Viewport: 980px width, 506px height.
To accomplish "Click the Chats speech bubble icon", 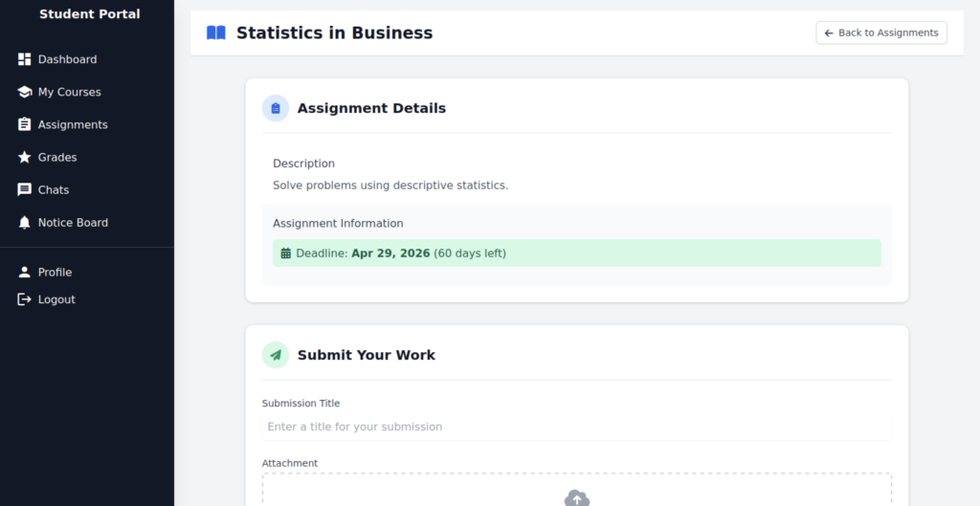I will [x=25, y=189].
